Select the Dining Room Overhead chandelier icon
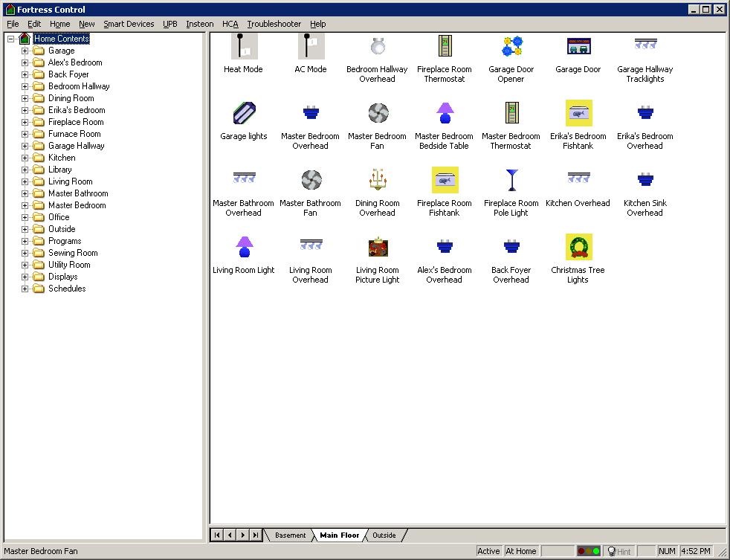The width and height of the screenshot is (730, 560). [378, 181]
